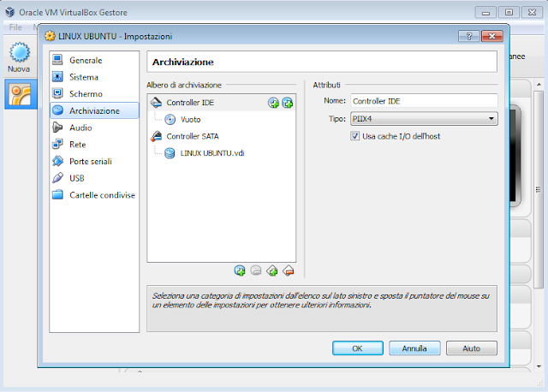Click add controller button below tree

(272, 270)
